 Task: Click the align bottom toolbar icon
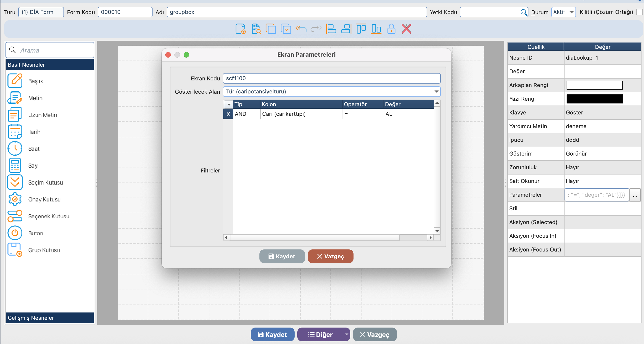(376, 29)
